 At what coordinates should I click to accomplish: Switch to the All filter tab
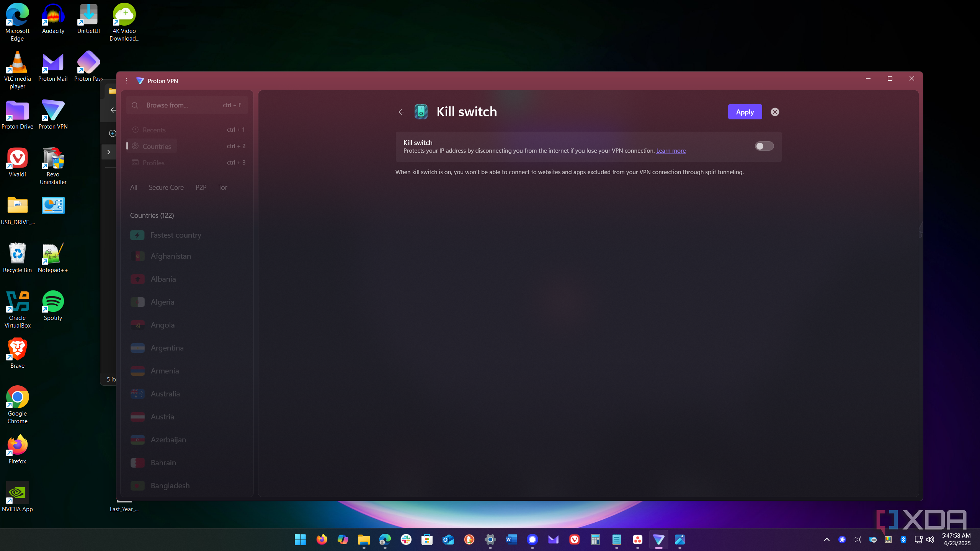[134, 187]
